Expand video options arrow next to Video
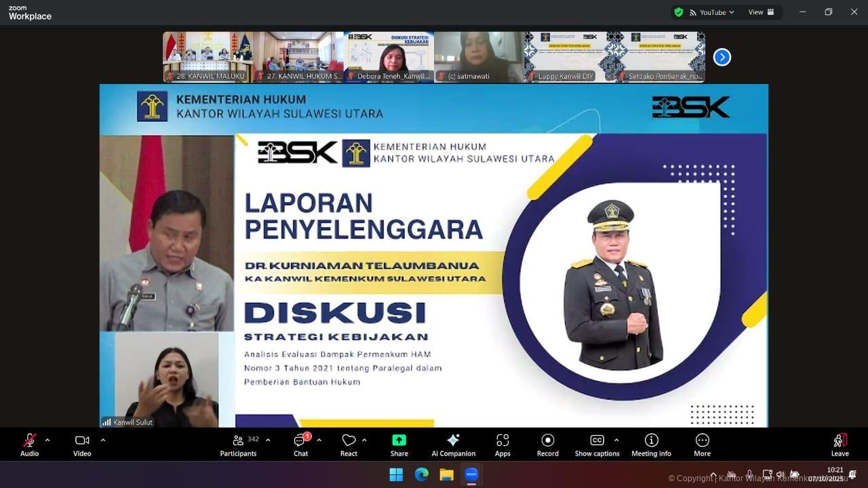This screenshot has width=868, height=488. point(103,440)
